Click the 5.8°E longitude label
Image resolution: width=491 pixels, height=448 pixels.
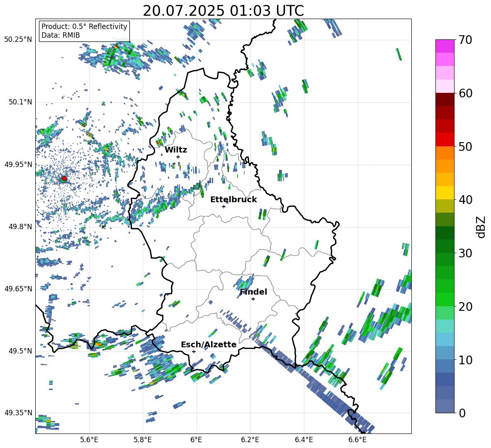[x=143, y=440]
